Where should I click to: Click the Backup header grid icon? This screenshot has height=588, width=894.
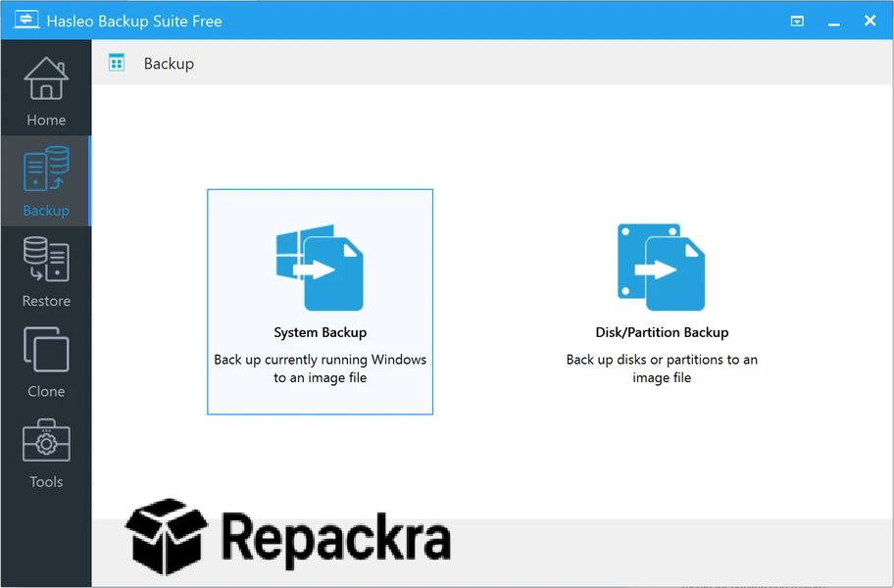tap(117, 63)
